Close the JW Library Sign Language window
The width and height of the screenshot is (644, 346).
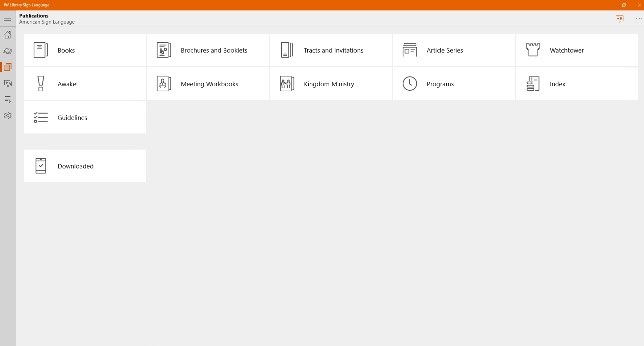639,5
